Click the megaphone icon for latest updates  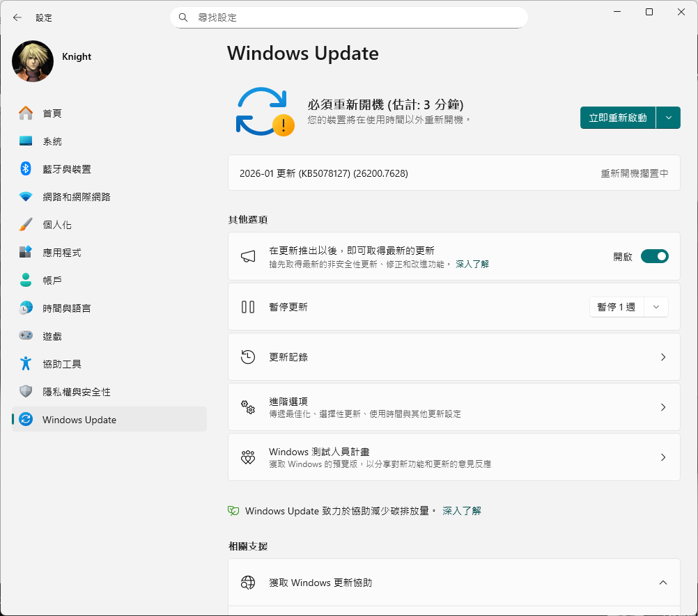click(248, 256)
